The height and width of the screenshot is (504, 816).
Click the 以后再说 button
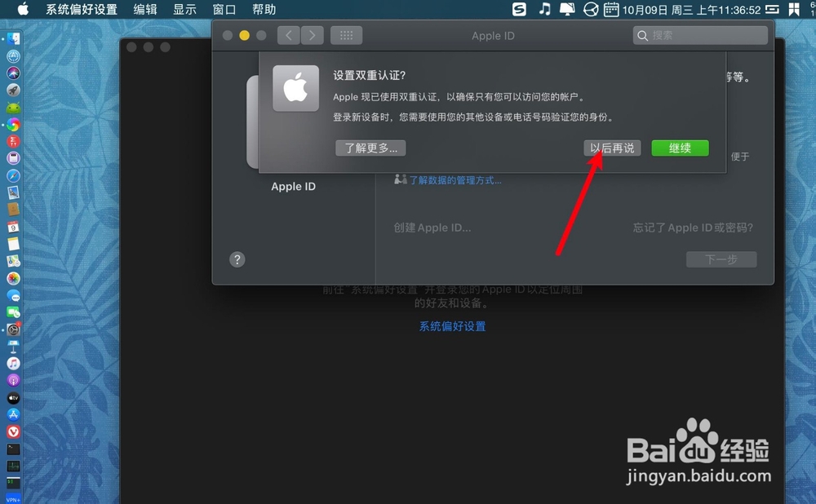(611, 148)
